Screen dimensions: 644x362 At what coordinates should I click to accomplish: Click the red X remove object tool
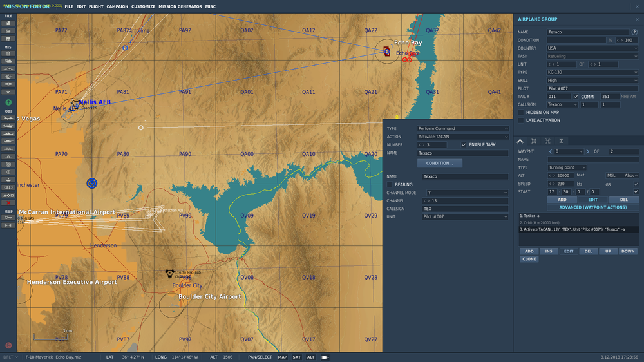pyautogui.click(x=8, y=203)
